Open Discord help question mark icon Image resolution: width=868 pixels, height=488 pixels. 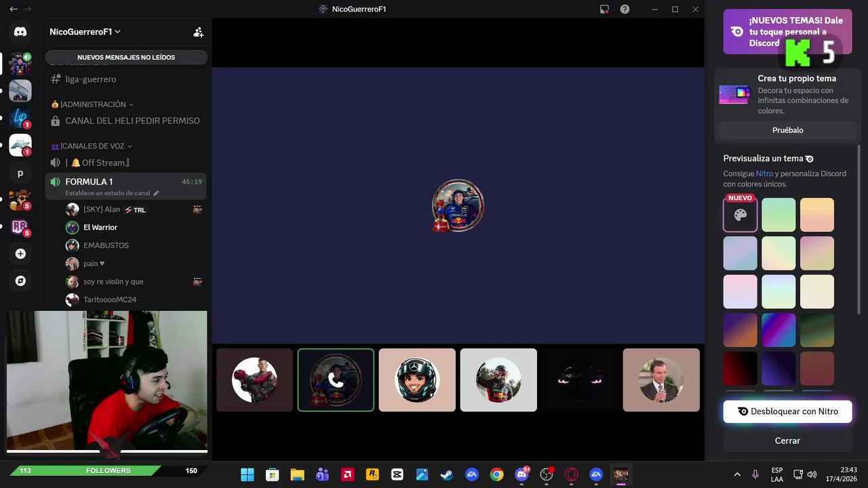pos(625,9)
